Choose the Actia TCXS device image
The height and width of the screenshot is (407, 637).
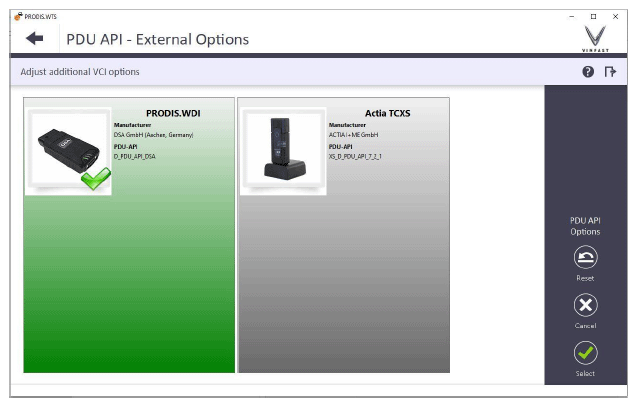[x=282, y=149]
